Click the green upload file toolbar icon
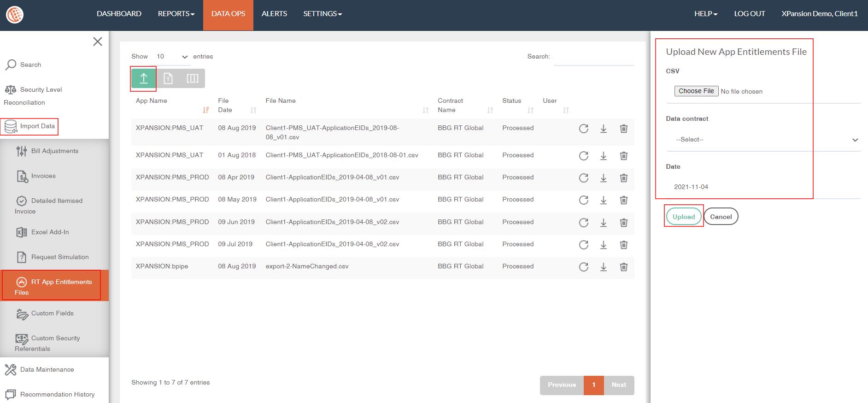This screenshot has height=403, width=868. 143,78
